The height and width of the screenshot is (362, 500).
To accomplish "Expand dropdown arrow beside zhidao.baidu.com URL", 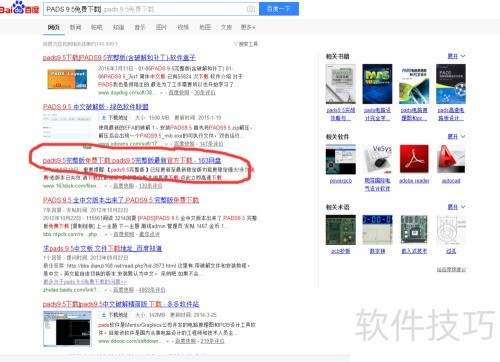I will coord(106,290).
